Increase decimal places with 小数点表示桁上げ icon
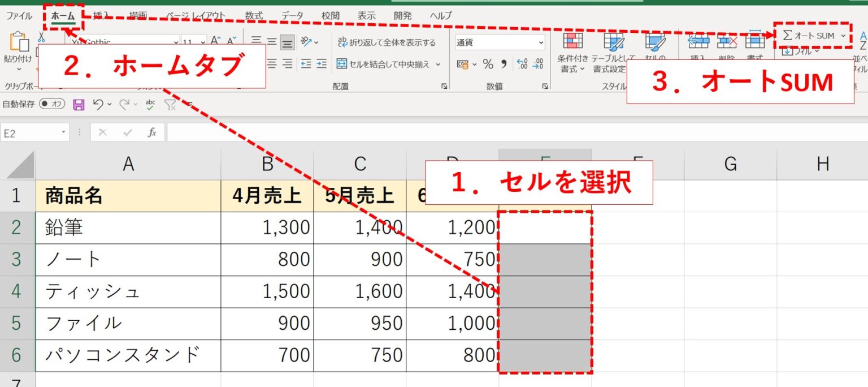The image size is (868, 387). point(523,63)
